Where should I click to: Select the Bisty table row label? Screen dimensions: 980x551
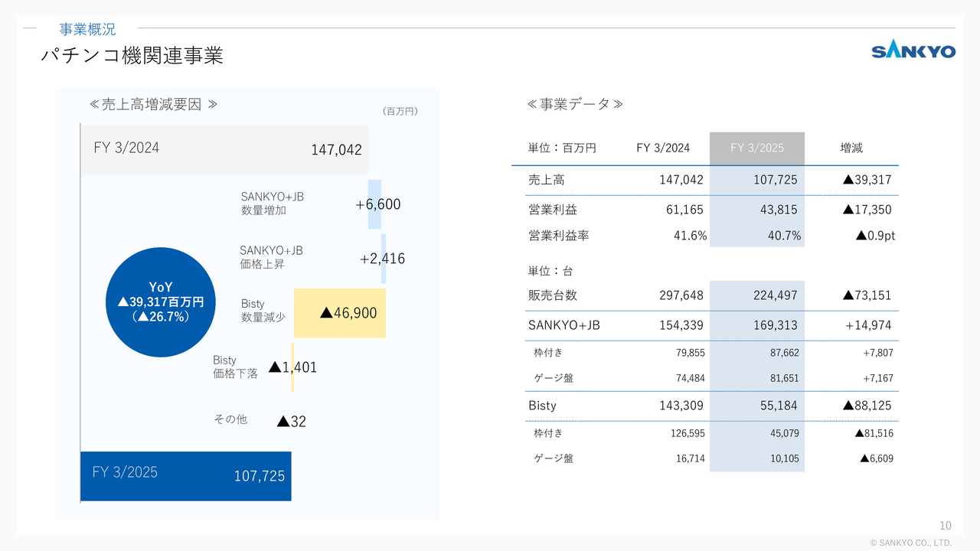click(x=542, y=405)
